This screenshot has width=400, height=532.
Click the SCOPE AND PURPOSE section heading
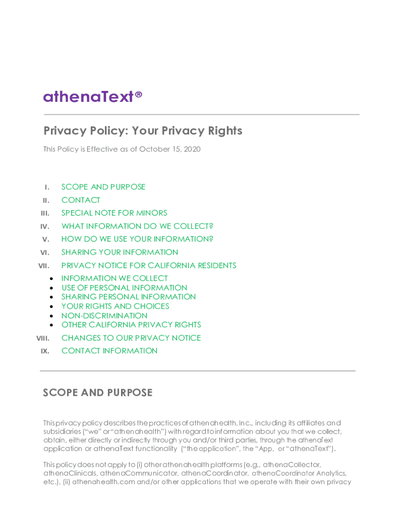point(98,393)
